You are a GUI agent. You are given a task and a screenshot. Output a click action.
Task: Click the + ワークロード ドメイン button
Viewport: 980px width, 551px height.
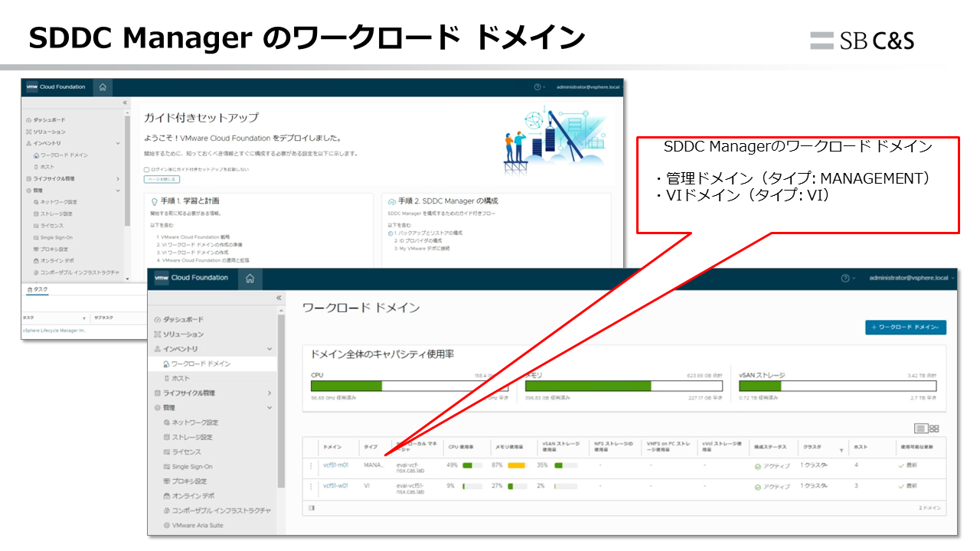click(x=906, y=328)
